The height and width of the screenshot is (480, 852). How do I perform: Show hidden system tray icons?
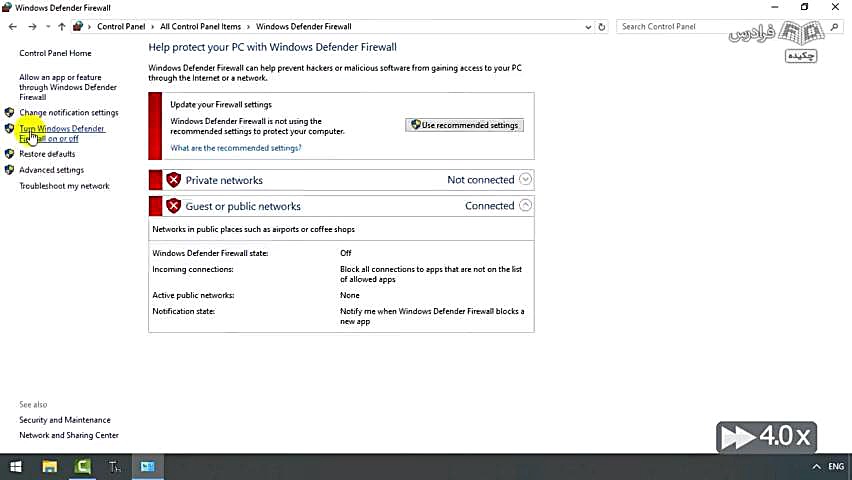pos(816,466)
